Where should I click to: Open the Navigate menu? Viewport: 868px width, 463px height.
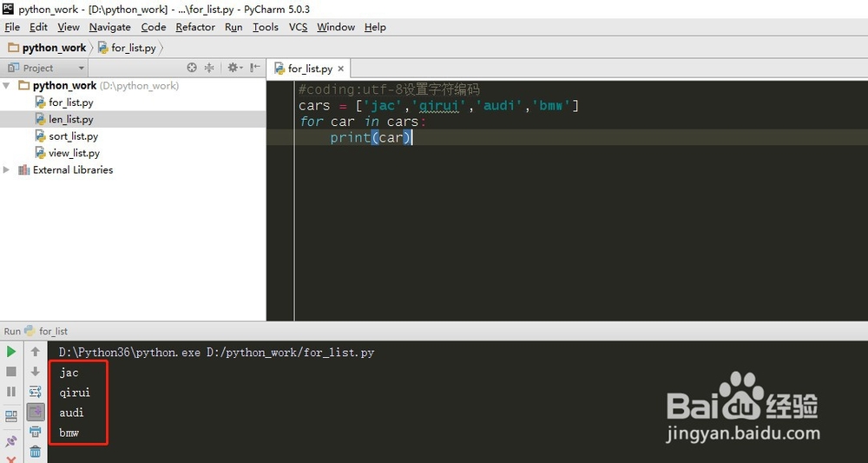click(x=109, y=27)
